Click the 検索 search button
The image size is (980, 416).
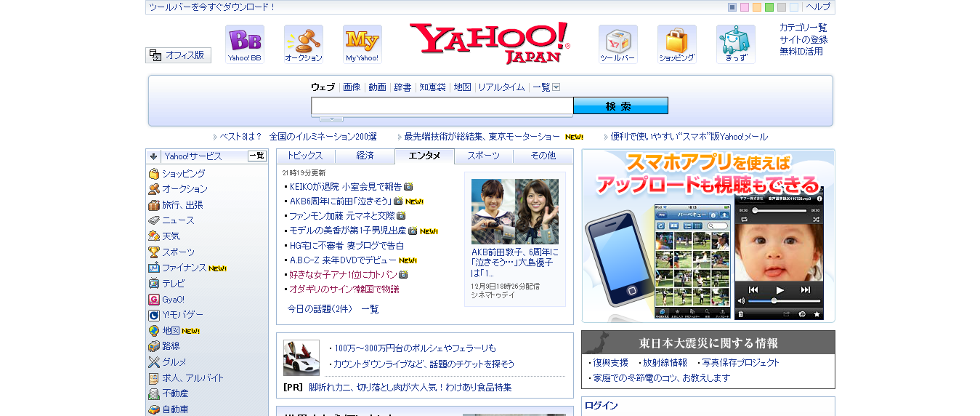(620, 106)
